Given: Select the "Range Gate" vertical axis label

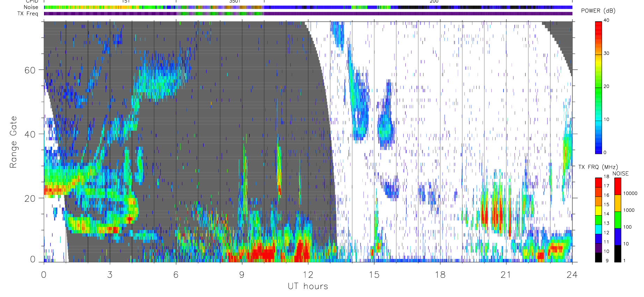Looking at the screenshot, I should tap(13, 142).
